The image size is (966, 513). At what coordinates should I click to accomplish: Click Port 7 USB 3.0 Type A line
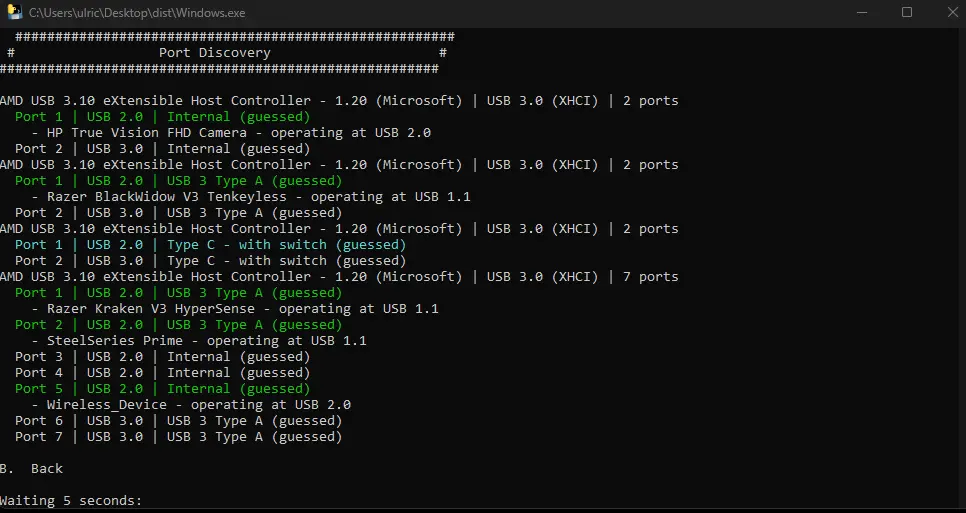179,437
